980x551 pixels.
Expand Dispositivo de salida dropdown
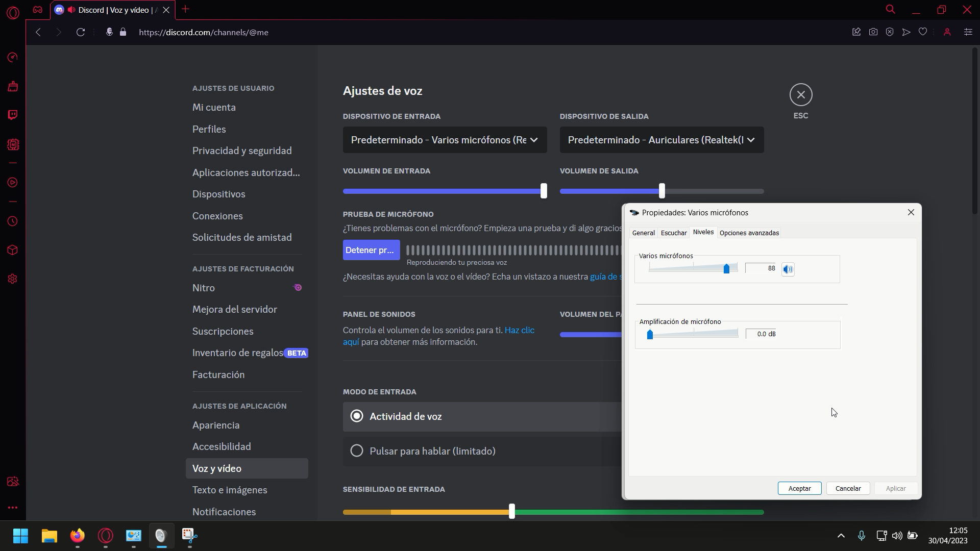point(661,140)
